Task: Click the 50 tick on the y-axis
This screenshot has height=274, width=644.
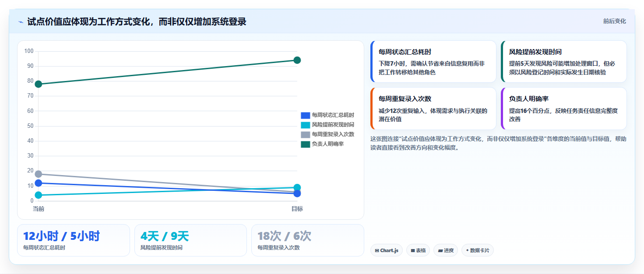Action: point(30,126)
